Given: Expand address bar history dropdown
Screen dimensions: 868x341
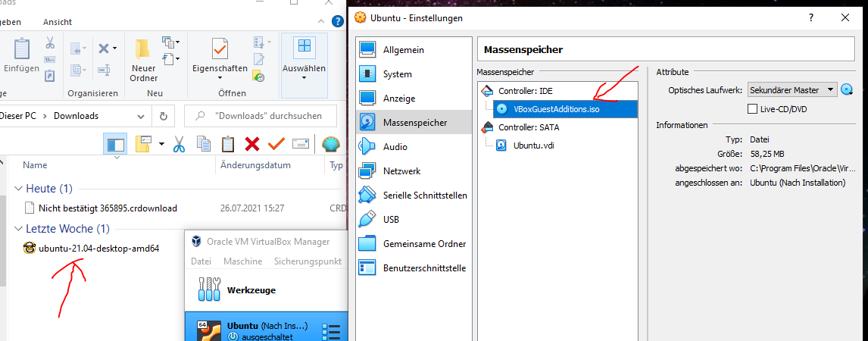Looking at the screenshot, I should [x=140, y=116].
